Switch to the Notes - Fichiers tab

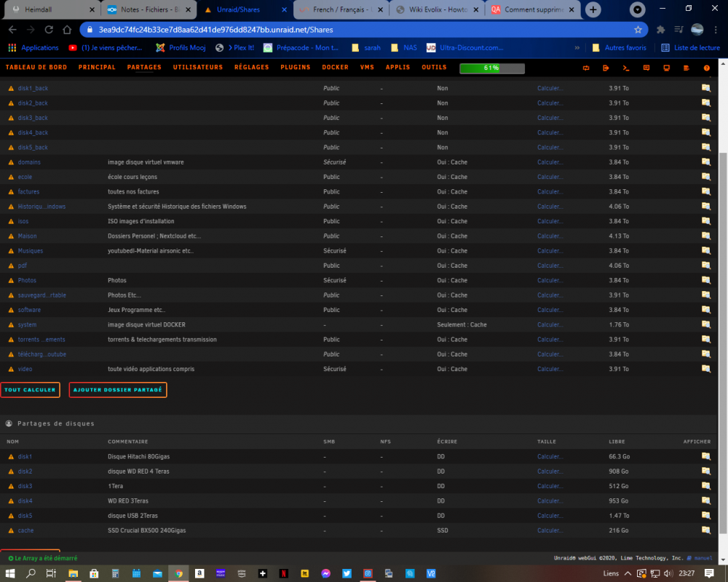pos(149,9)
